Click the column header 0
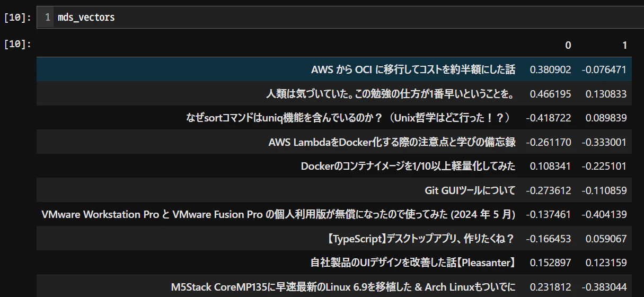This screenshot has height=297, width=644. click(568, 46)
